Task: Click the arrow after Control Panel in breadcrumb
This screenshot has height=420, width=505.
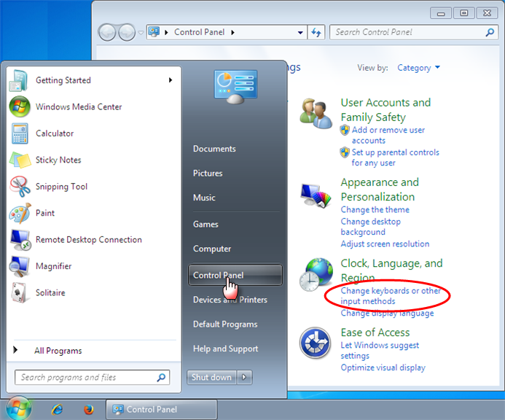Action: tap(233, 32)
